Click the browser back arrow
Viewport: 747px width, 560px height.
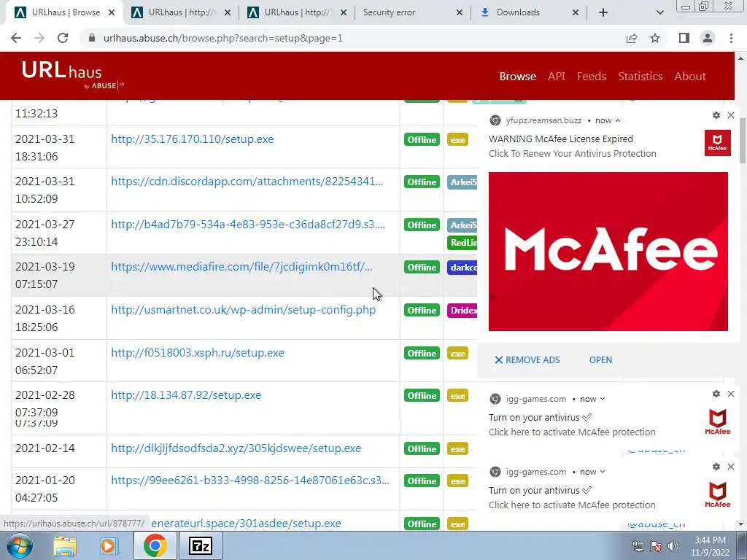16,38
